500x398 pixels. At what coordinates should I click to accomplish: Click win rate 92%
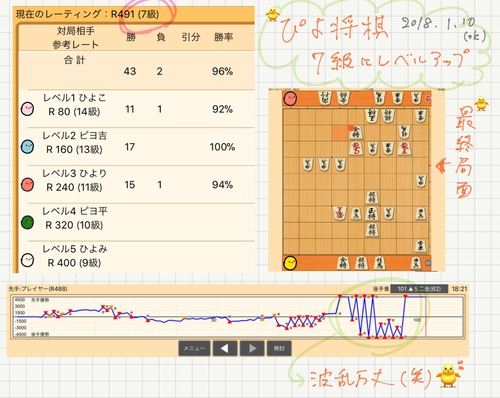[222, 109]
